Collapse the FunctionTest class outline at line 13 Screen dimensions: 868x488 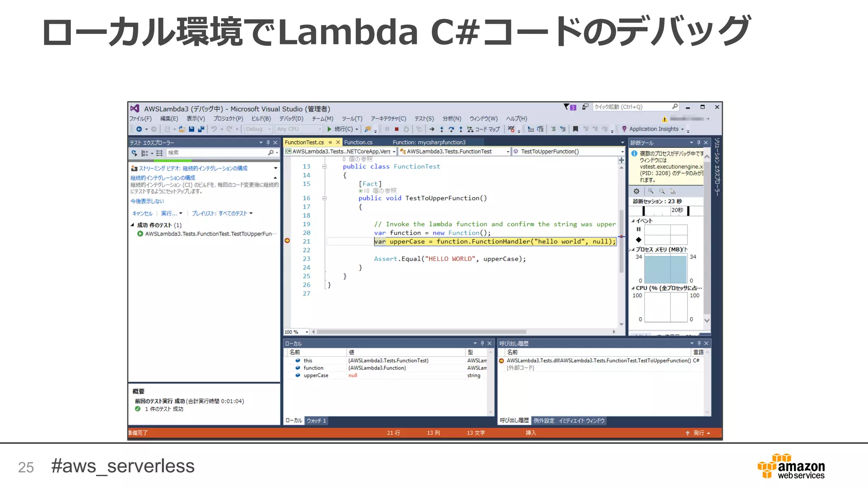pos(324,166)
